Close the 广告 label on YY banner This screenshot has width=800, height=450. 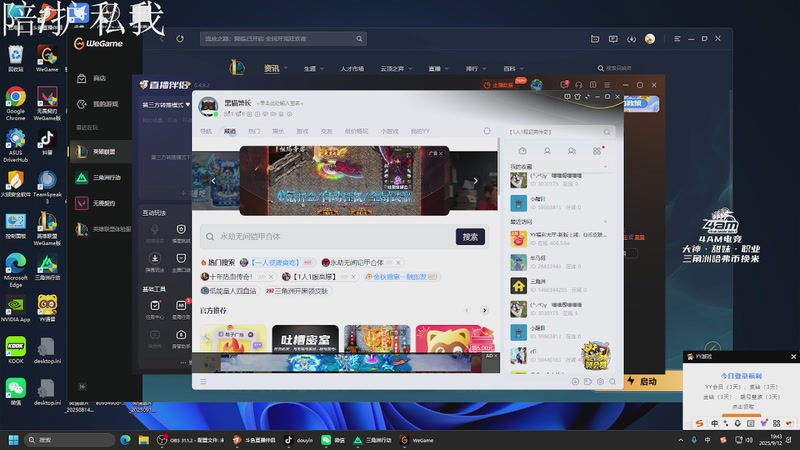click(x=440, y=153)
